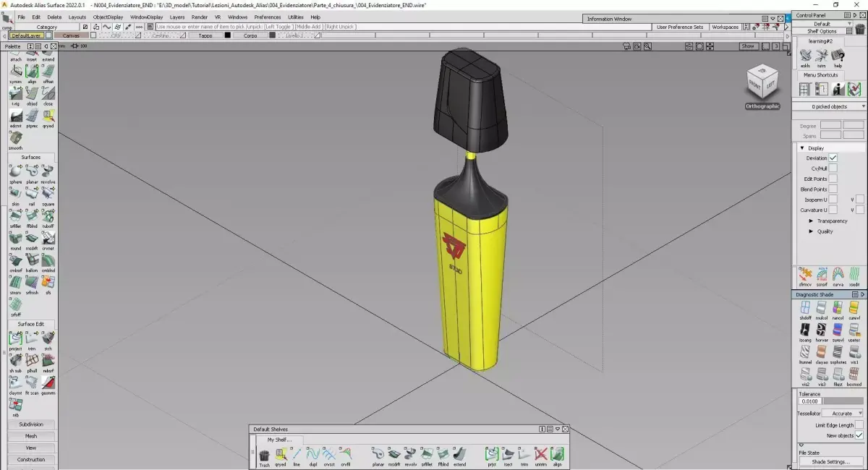Check the Edit Points display option
Screen dimensions: 868x470
tap(832, 179)
